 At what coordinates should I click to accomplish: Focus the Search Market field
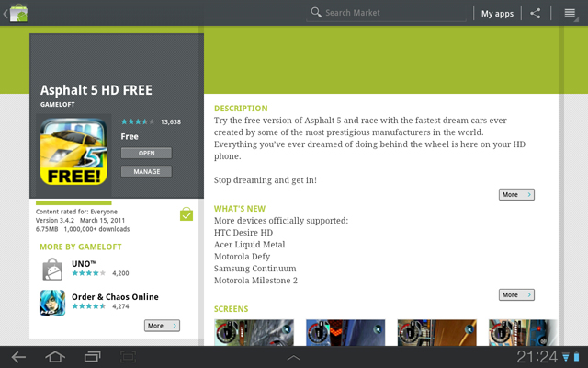tap(386, 13)
